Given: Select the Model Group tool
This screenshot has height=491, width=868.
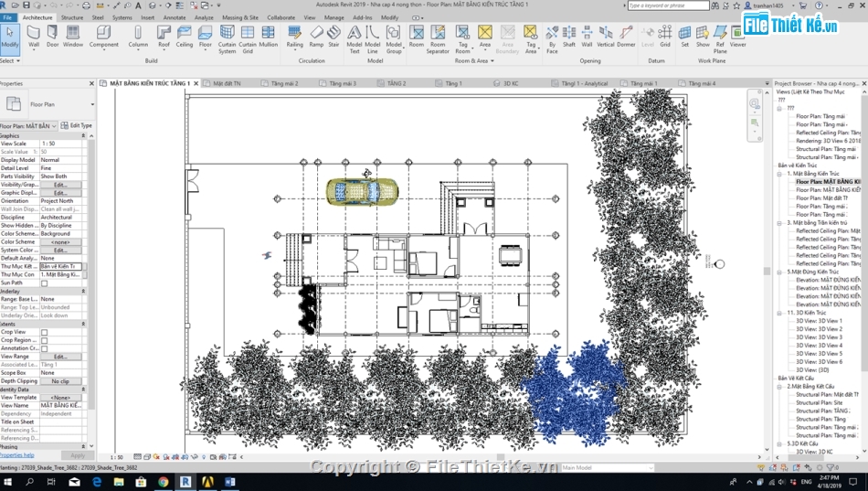Looking at the screenshot, I should pyautogui.click(x=394, y=39).
